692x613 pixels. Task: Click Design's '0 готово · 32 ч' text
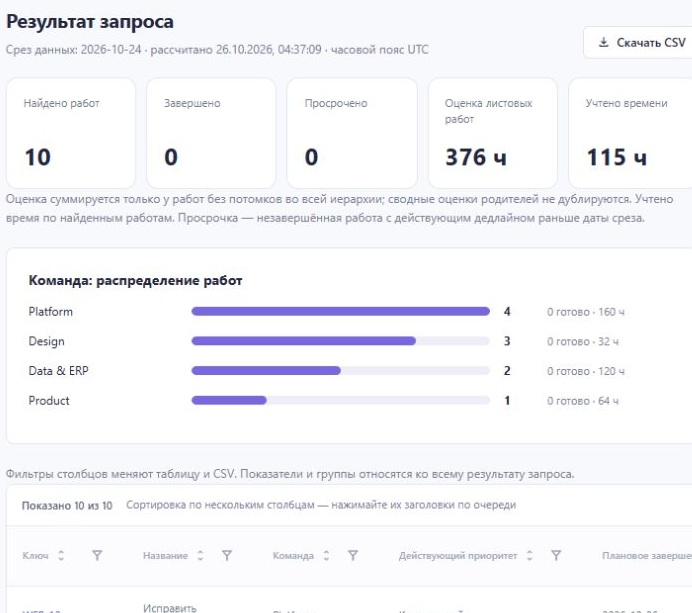583,342
